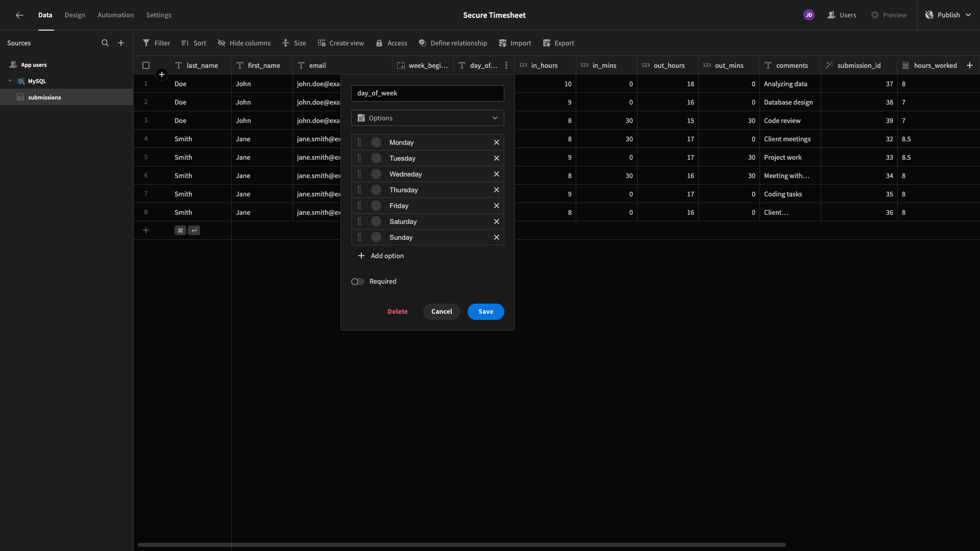
Task: Click drag handle beside Monday option
Action: click(x=359, y=143)
